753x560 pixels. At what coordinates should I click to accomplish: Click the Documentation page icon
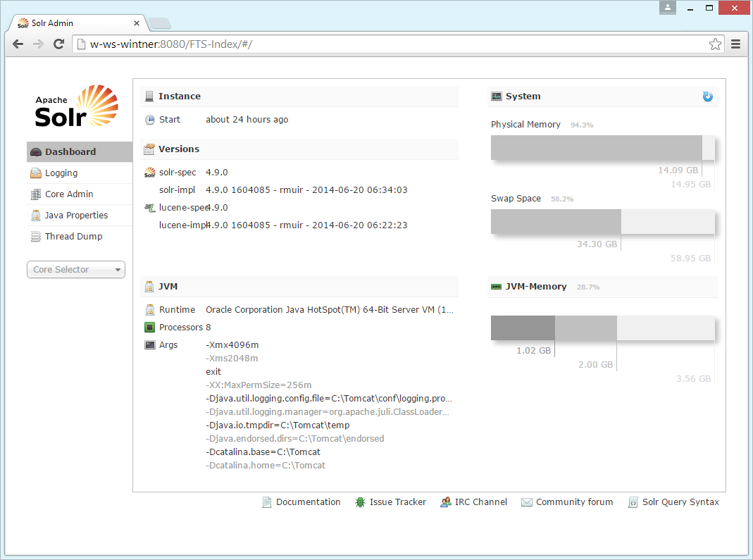pos(267,502)
